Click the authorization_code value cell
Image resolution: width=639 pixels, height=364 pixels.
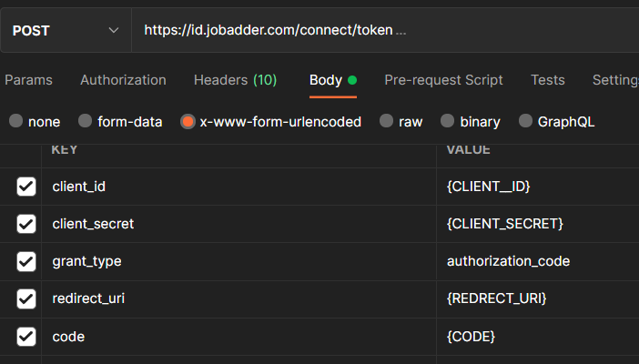click(508, 261)
